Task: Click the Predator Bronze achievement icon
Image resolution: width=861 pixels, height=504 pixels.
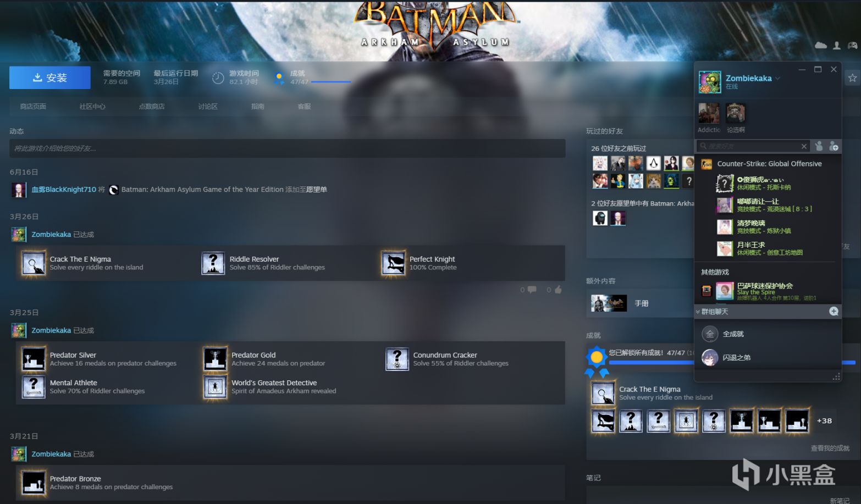Action: point(33,483)
